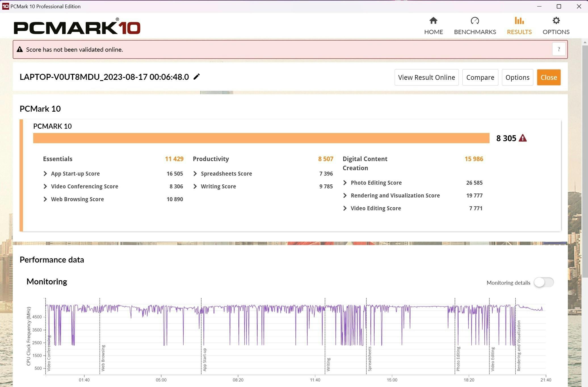Click the Performance data heading
Image resolution: width=588 pixels, height=387 pixels.
(x=52, y=260)
